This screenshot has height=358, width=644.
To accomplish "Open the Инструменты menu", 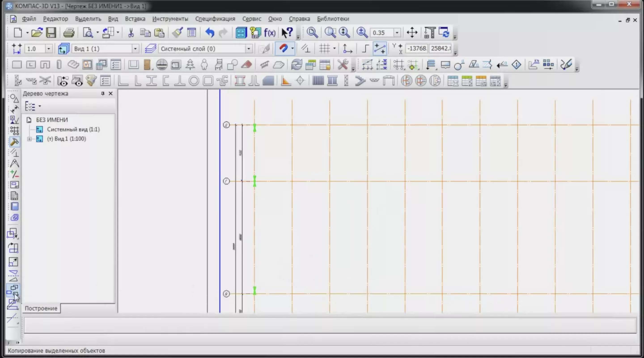I will 170,19.
